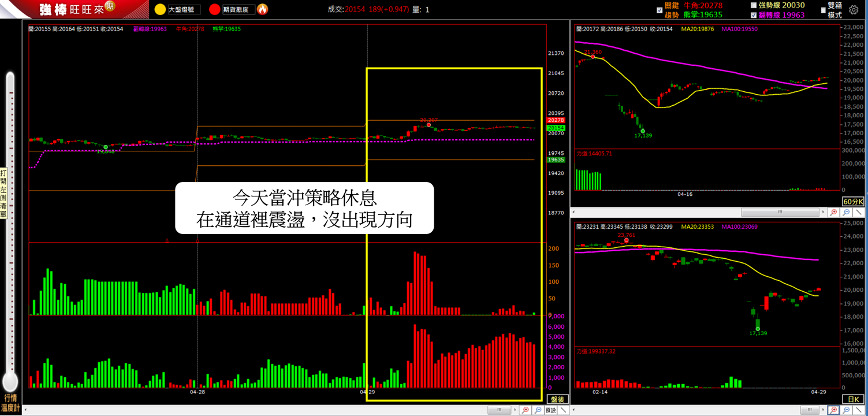Screen dimensions: 868x416
Task: Click the 04-29 date marker on the main timeline
Action: (367, 391)
